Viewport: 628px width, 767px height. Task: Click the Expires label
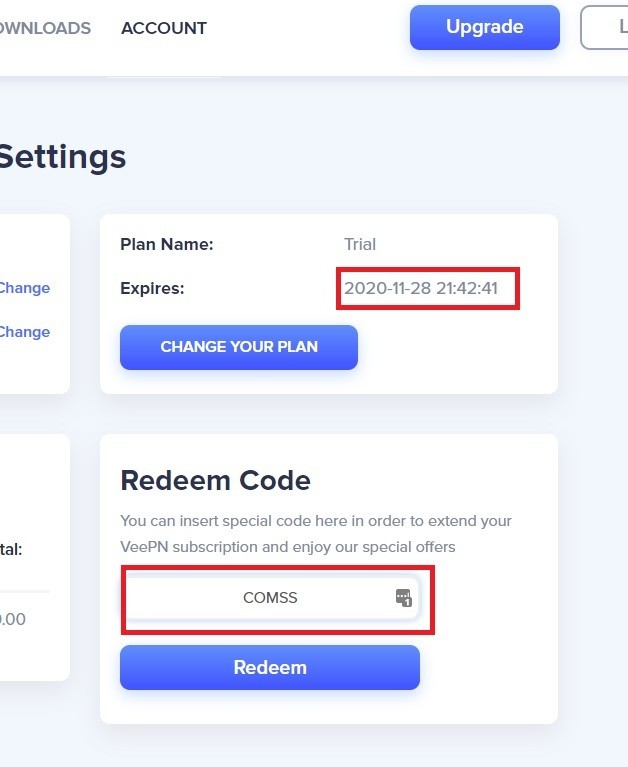[x=152, y=288]
